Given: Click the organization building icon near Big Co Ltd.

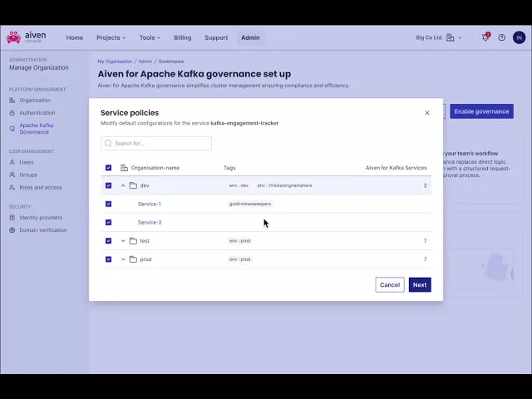Looking at the screenshot, I should [451, 37].
